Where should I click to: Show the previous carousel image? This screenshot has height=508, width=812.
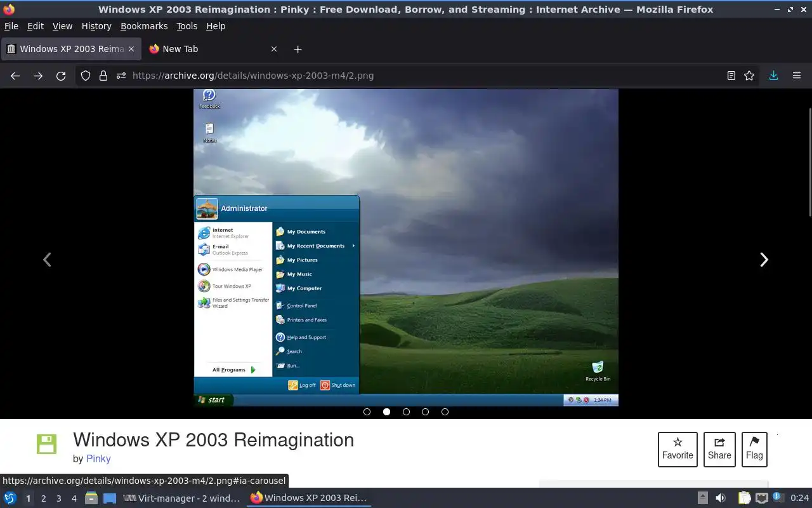47,260
